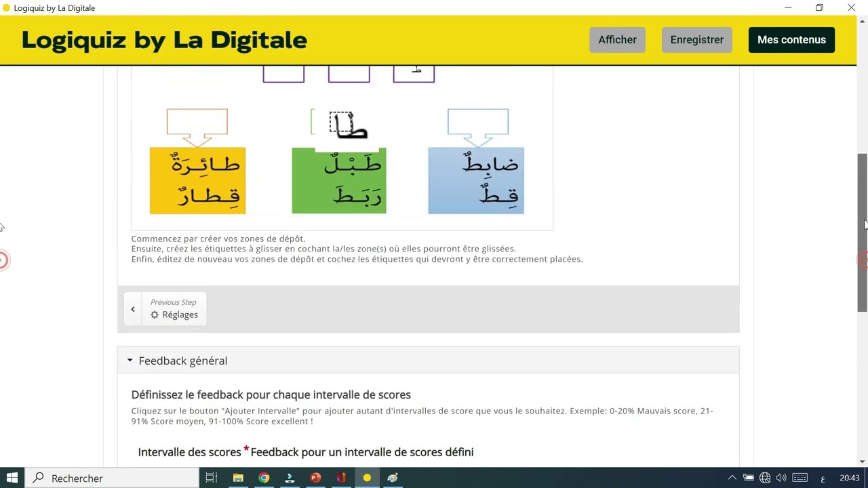The width and height of the screenshot is (868, 488).
Task: Click the gear icon beside Réglages
Action: (x=155, y=314)
